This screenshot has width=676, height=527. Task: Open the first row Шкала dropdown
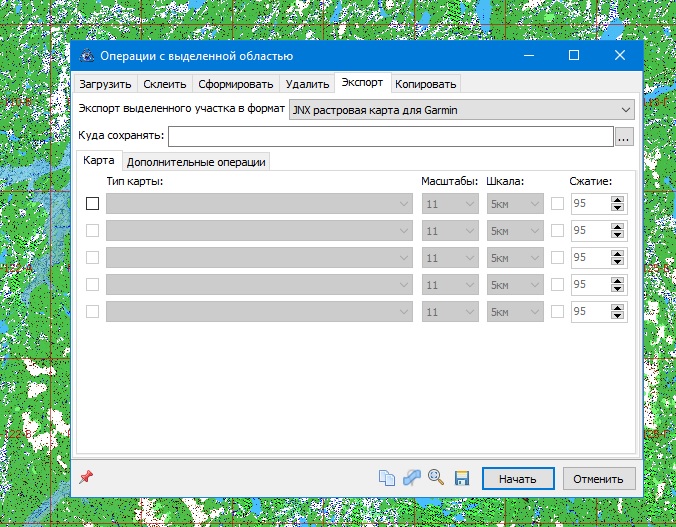click(x=514, y=204)
